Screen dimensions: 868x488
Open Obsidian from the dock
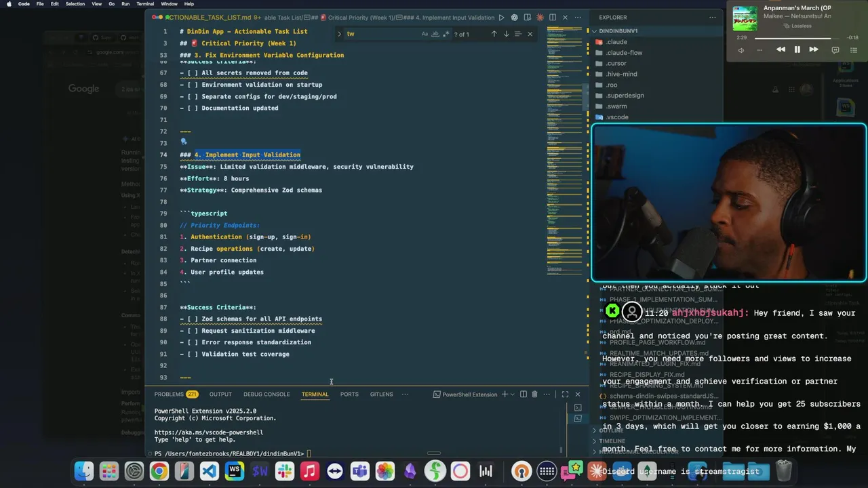pos(410,471)
